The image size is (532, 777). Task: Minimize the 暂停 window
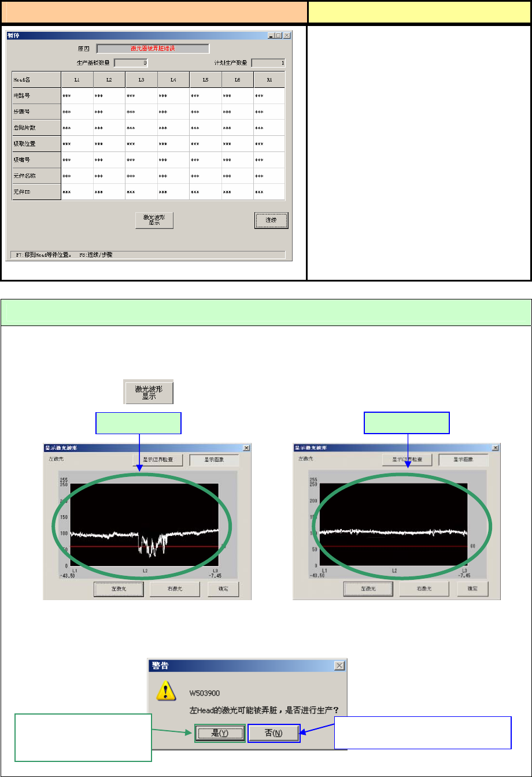click(271, 35)
